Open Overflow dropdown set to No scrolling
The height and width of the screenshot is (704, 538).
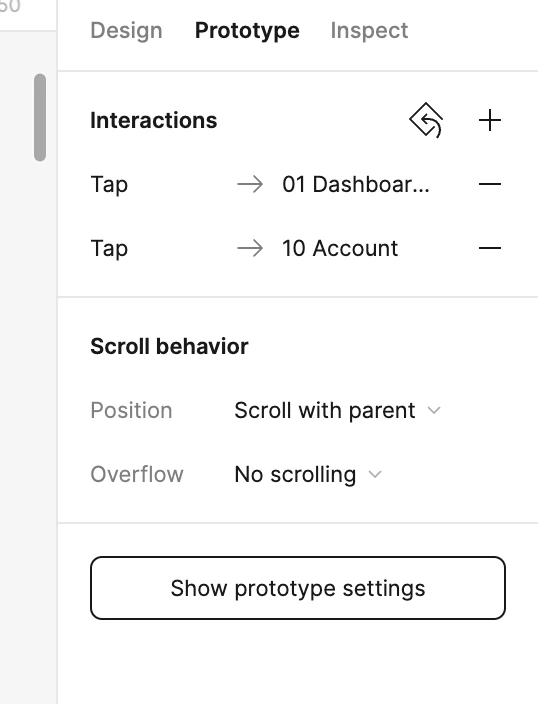(308, 474)
